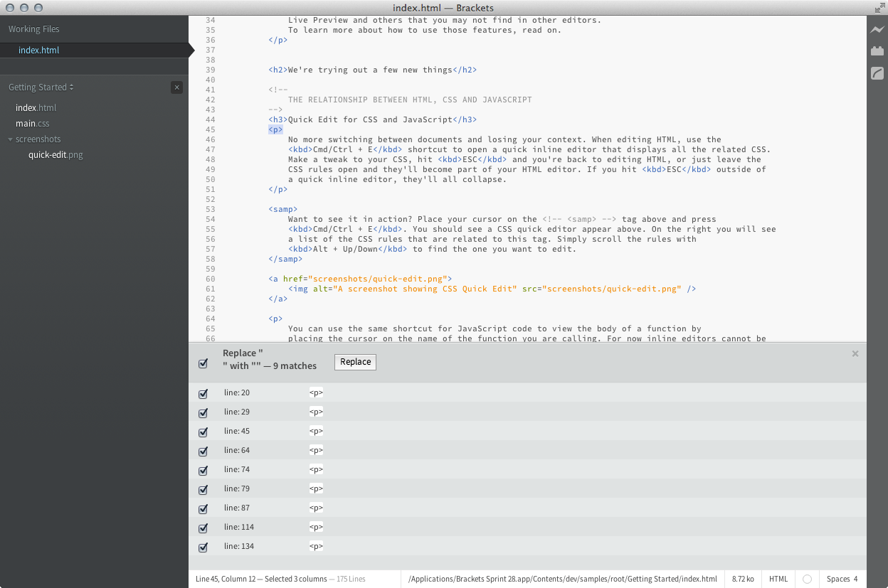Uncheck the line: 87 match

pos(203,508)
